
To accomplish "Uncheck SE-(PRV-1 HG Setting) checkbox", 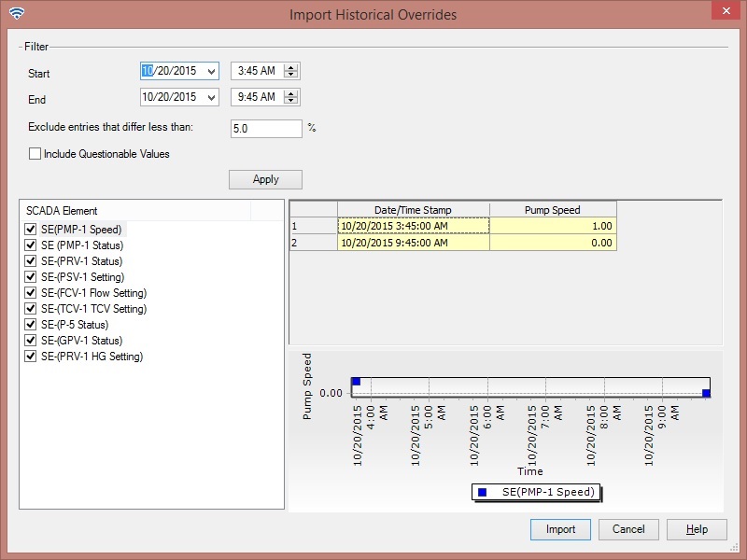I will [31, 357].
